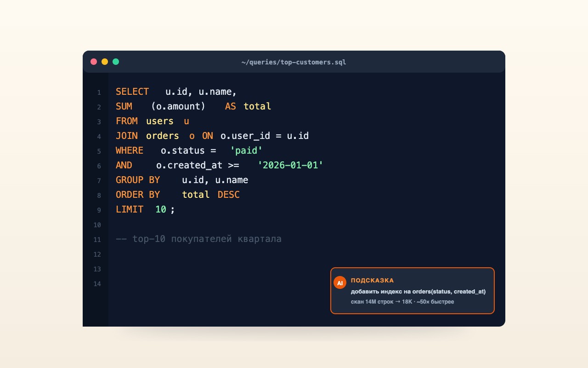588x368 pixels.
Task: Click the ПОДСКАЗКА heading in the hint card
Action: tap(372, 280)
